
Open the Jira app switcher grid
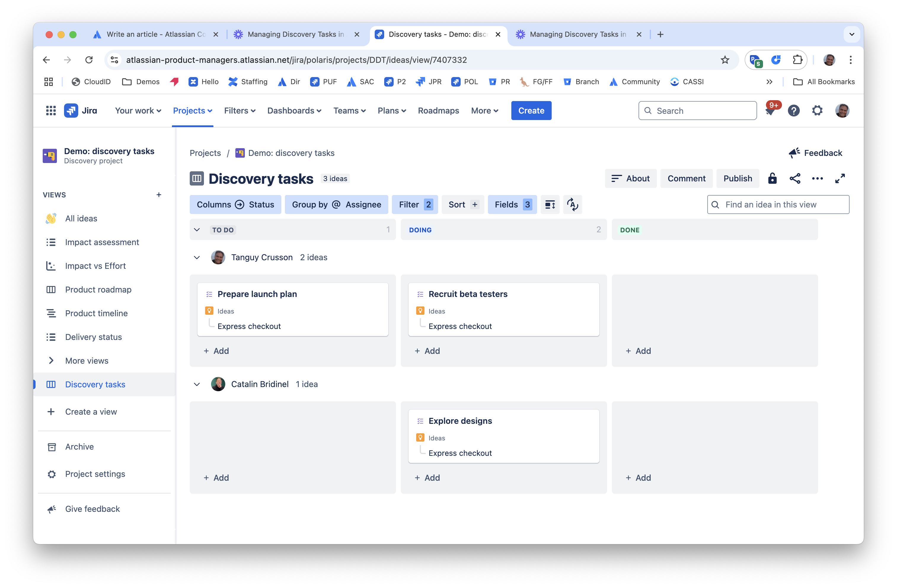50,110
